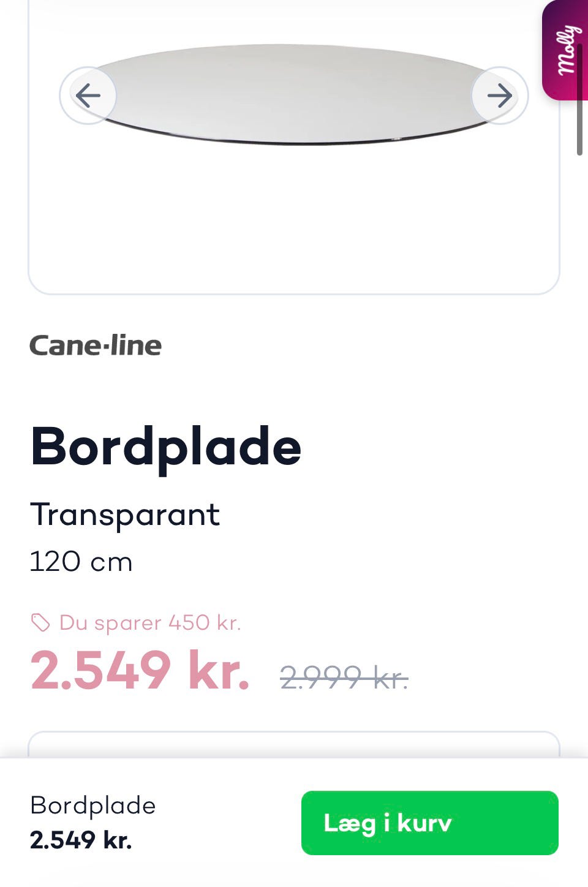Click the 120 cm size text
The image size is (588, 887).
(81, 562)
